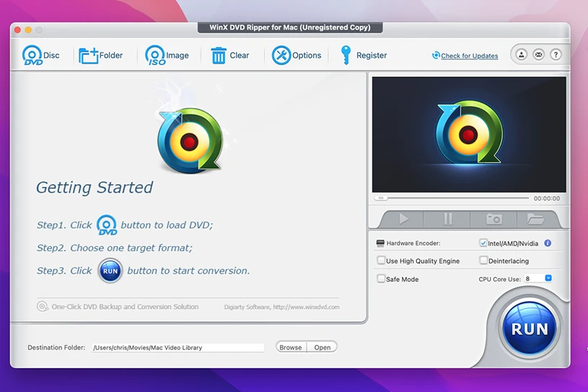Click the small RUN icon in Step3
This screenshot has height=392, width=588.
[110, 271]
